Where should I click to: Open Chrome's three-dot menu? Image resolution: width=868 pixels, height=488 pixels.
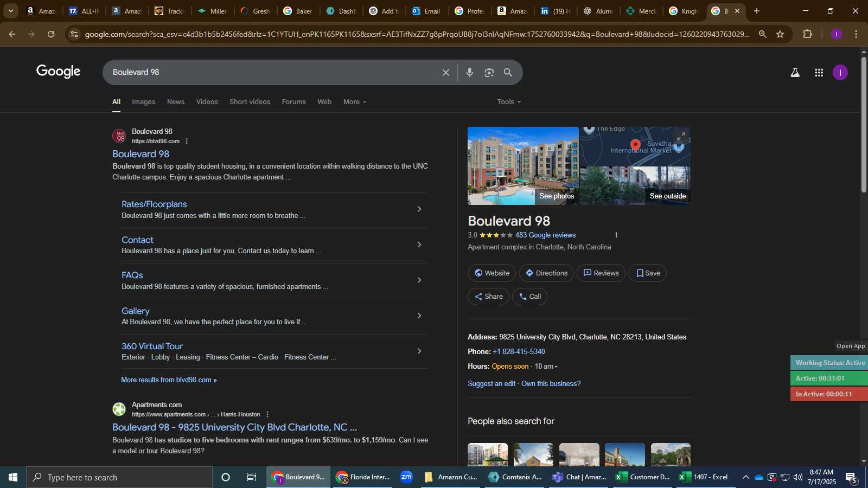(x=856, y=34)
